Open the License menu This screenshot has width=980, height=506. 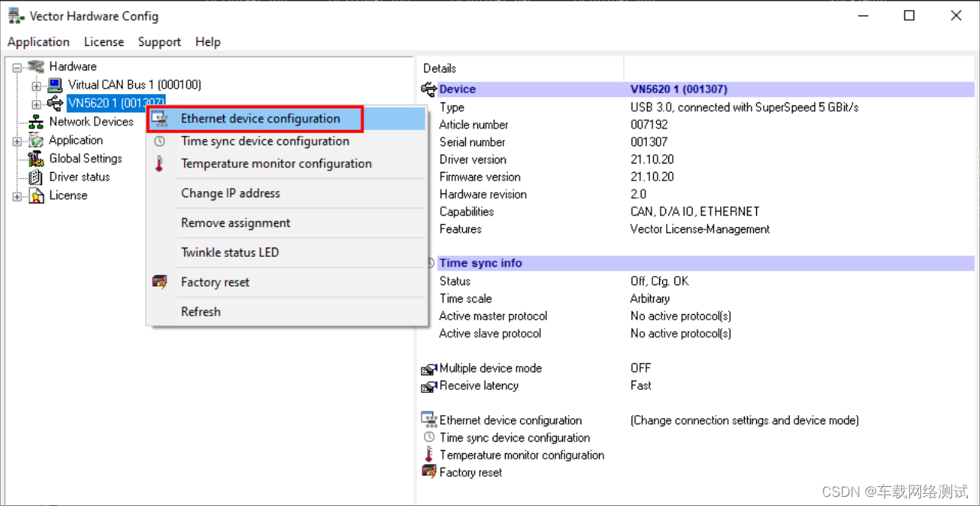click(104, 42)
